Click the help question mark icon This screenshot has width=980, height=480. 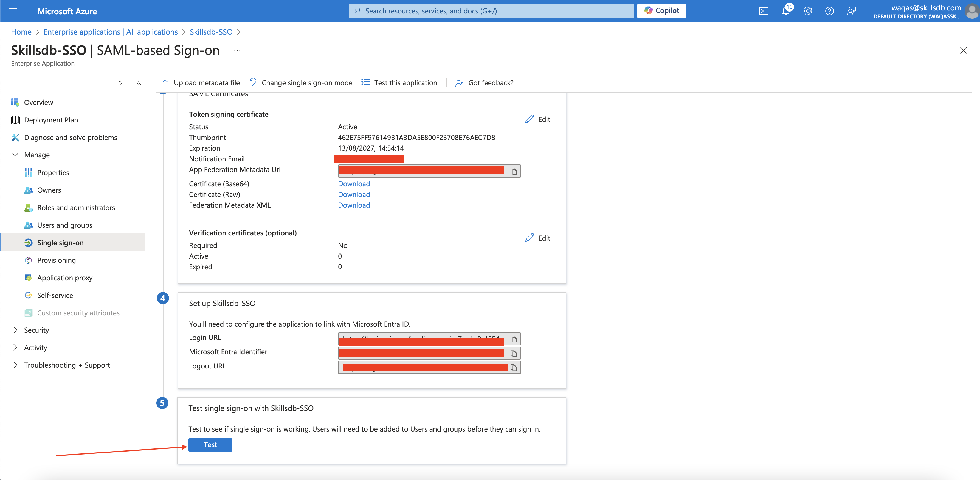pos(829,11)
